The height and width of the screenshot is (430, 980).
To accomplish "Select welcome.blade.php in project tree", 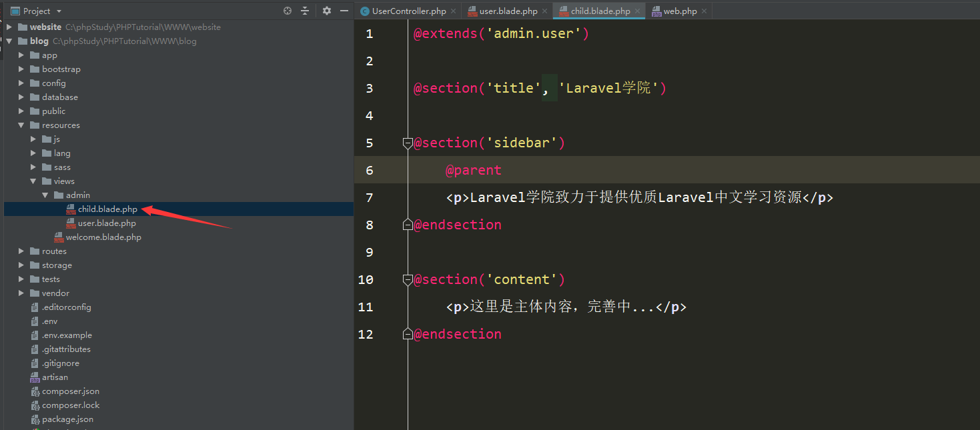I will pyautogui.click(x=103, y=237).
